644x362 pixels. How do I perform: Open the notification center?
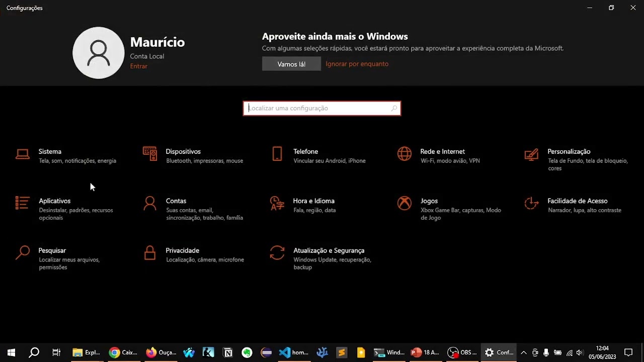click(x=628, y=352)
